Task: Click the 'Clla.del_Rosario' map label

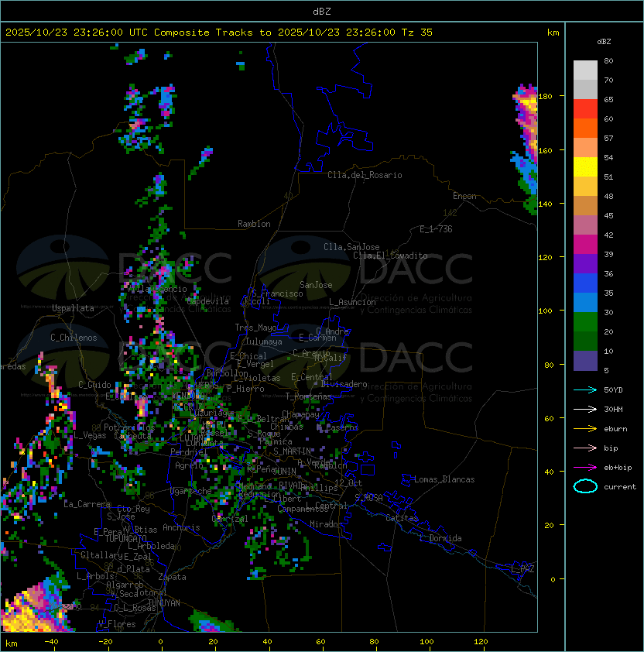Action: 365,175
